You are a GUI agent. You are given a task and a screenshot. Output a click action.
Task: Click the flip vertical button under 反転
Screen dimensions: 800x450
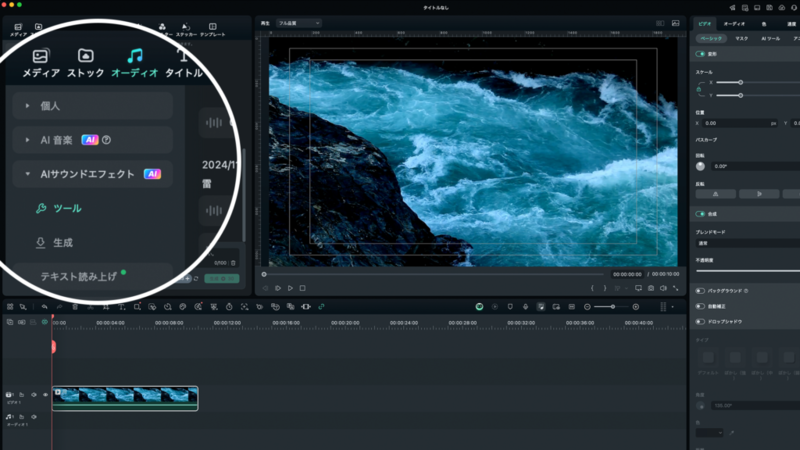[x=759, y=194]
